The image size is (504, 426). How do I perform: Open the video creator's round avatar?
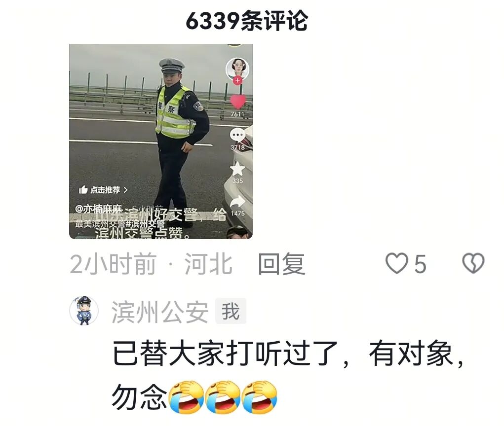[237, 69]
